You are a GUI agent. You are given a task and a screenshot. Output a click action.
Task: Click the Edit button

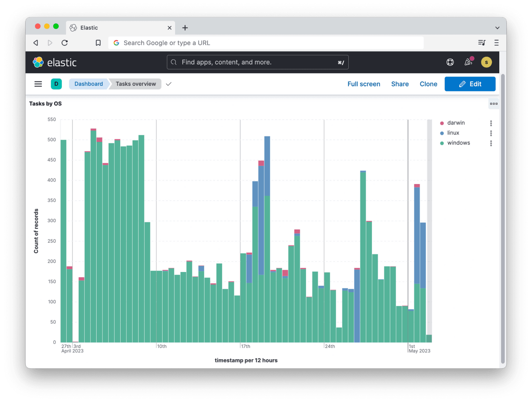tap(470, 84)
